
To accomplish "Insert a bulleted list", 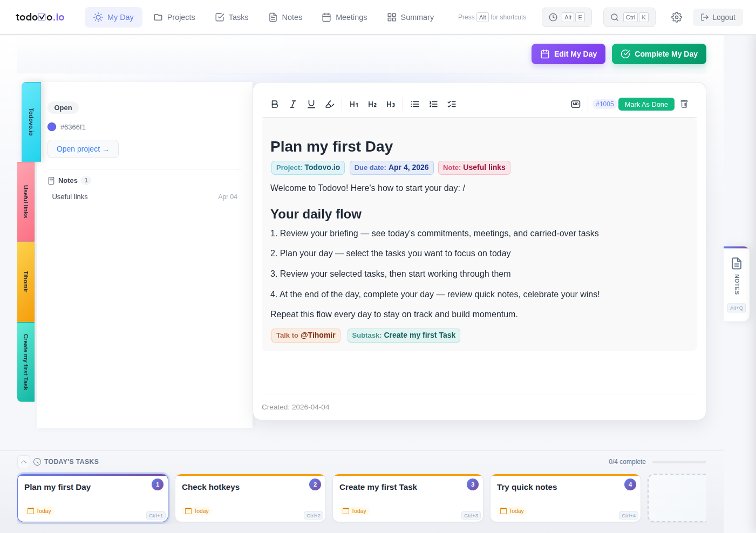I will click(x=415, y=104).
